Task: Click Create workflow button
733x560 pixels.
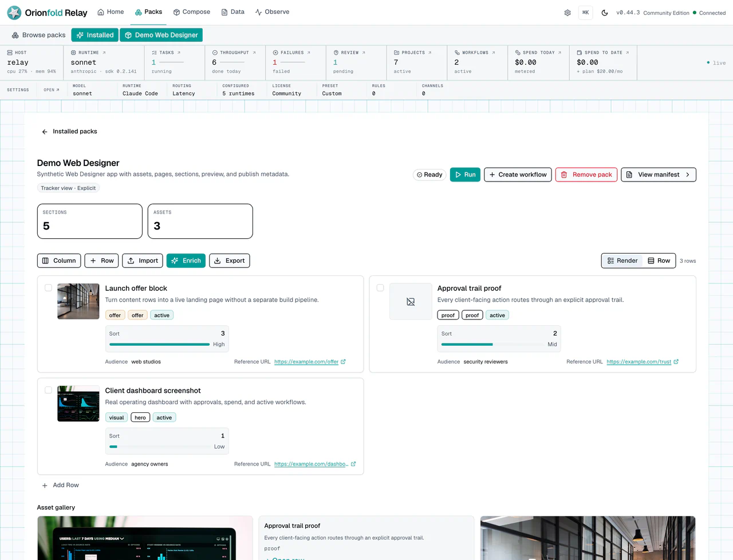Action: [x=518, y=175]
